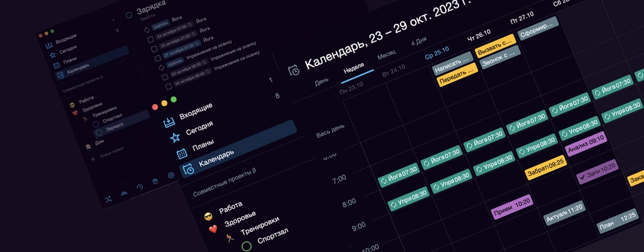Select Сегодня star icon in back window
The height and width of the screenshot is (252, 644).
(53, 55)
